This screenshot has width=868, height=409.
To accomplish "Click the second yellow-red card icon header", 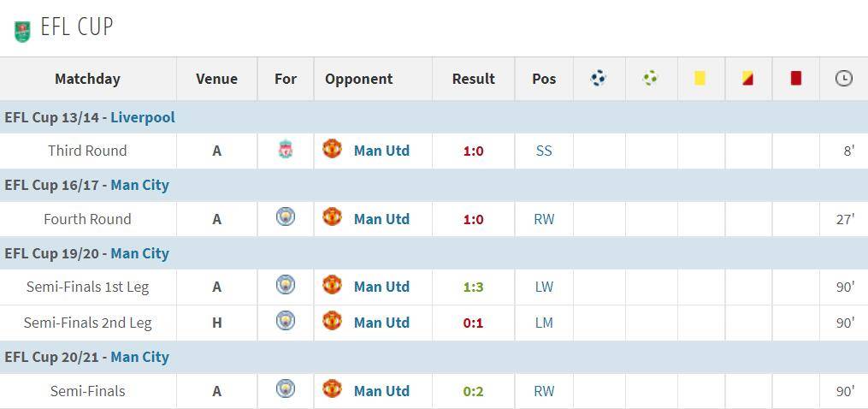I will point(747,79).
